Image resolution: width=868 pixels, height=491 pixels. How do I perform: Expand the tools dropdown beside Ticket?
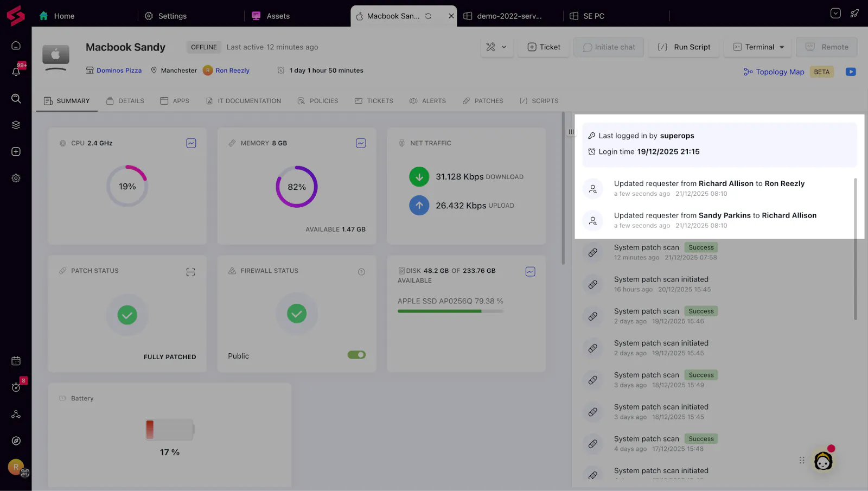pyautogui.click(x=496, y=47)
